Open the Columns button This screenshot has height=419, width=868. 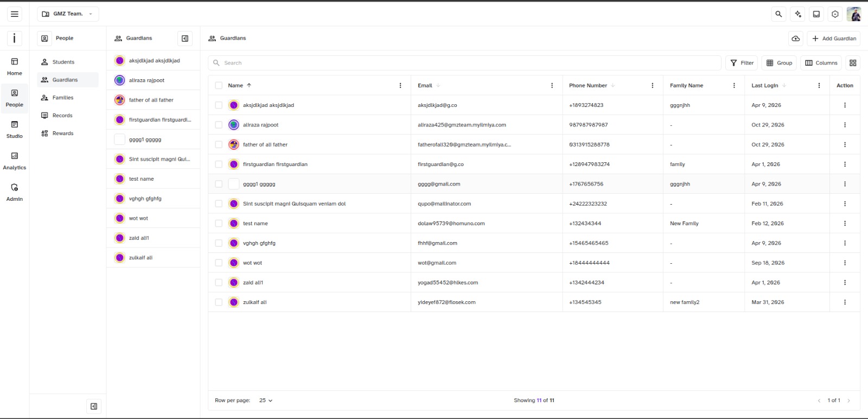[x=821, y=63]
